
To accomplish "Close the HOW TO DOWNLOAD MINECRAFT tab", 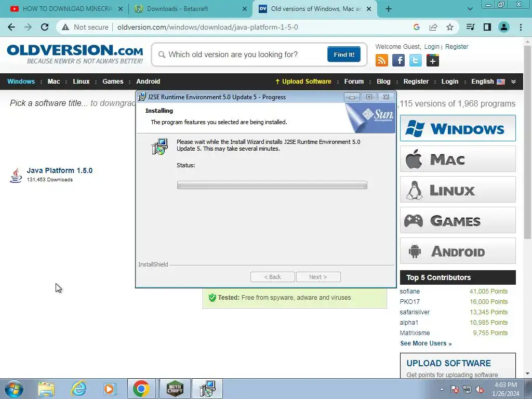I will tap(121, 9).
